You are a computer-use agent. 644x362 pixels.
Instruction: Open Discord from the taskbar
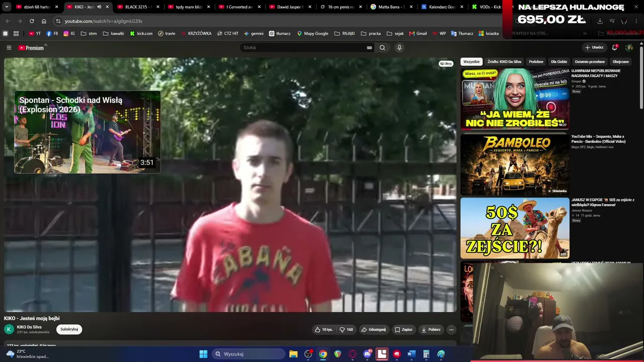click(367, 354)
